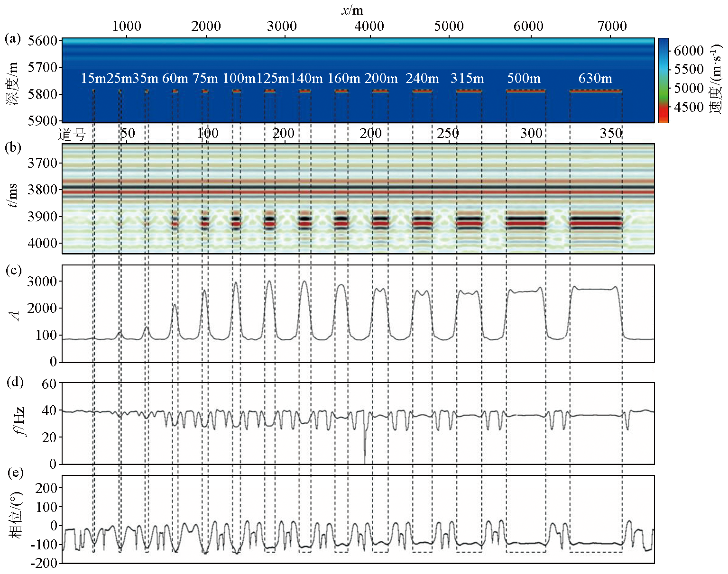Select the 500m width label
This screenshot has width=728, height=574.
[x=524, y=78]
